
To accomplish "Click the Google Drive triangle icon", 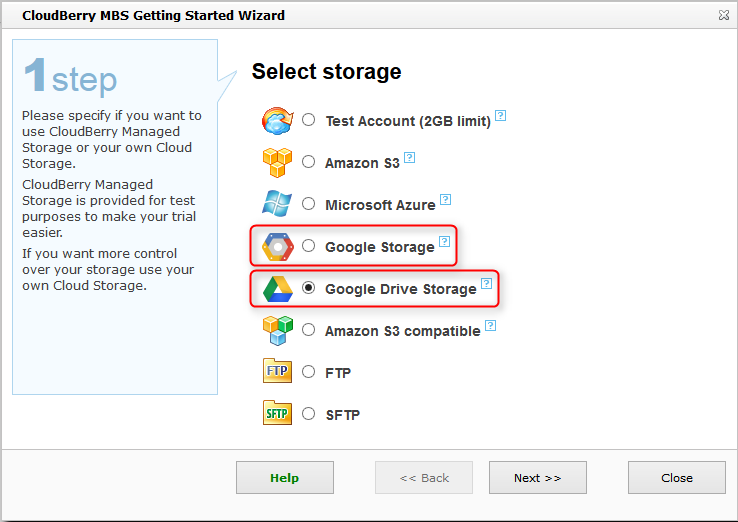I will [x=276, y=288].
